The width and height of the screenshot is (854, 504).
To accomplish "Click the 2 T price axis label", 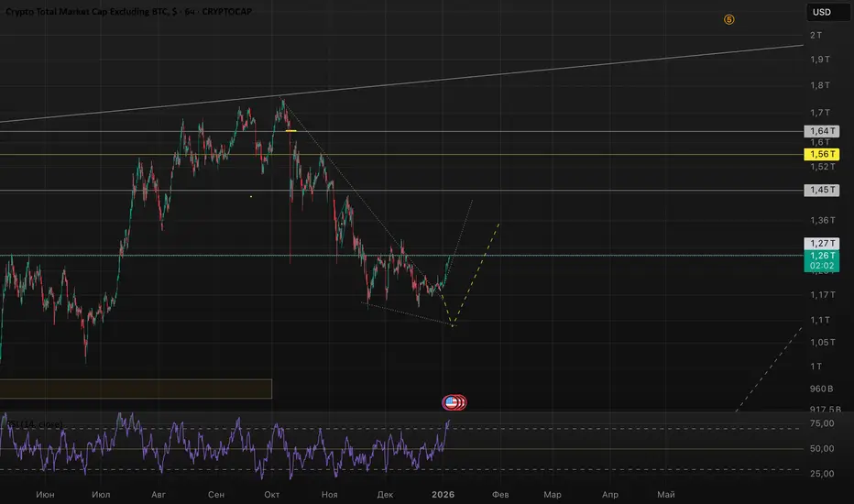I will click(x=816, y=35).
